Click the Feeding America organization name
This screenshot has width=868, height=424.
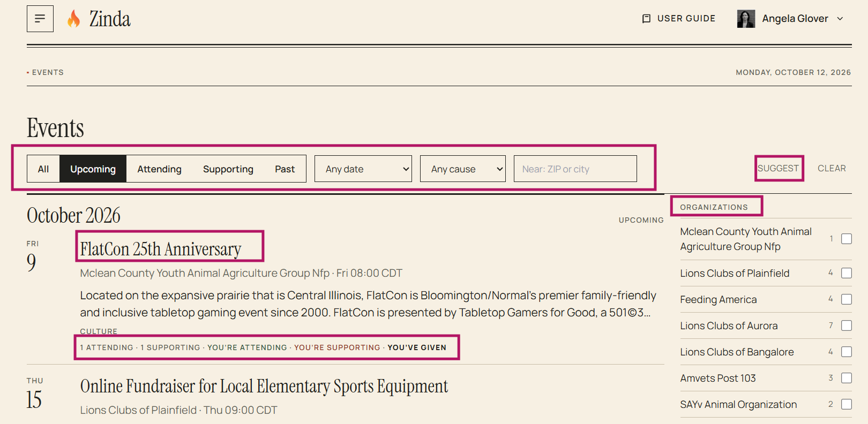(x=719, y=299)
